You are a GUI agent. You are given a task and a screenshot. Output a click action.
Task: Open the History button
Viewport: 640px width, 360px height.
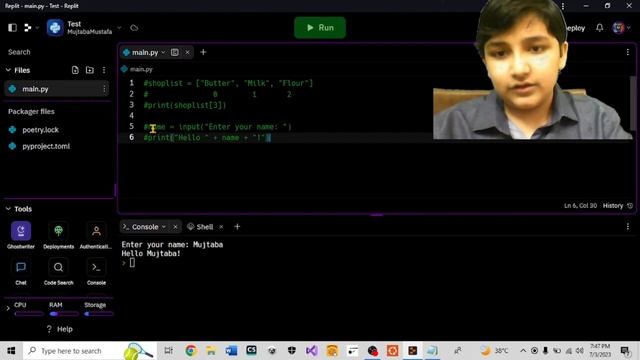coord(618,206)
